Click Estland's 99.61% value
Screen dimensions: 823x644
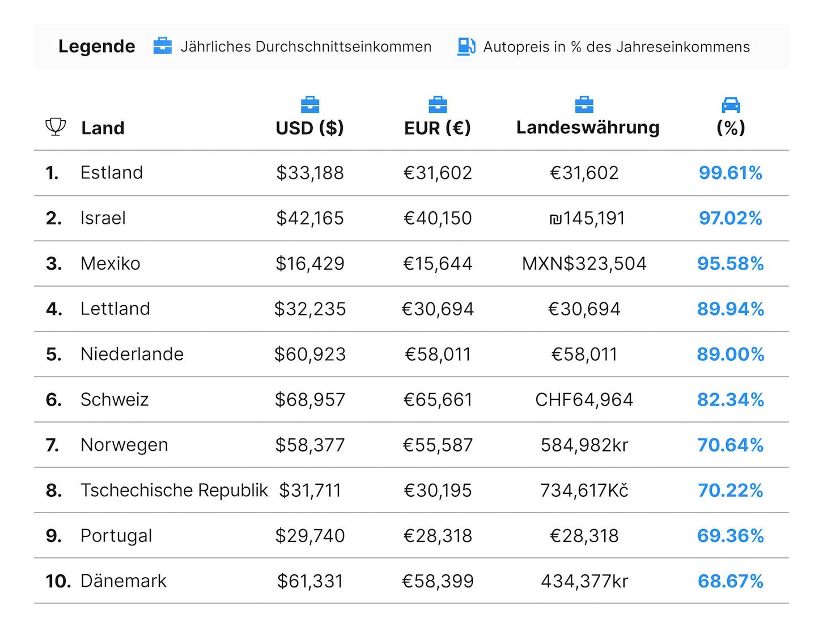click(731, 173)
